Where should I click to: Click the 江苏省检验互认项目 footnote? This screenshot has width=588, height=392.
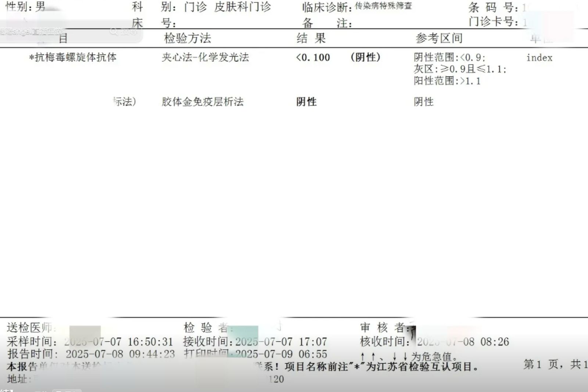tap(382, 366)
